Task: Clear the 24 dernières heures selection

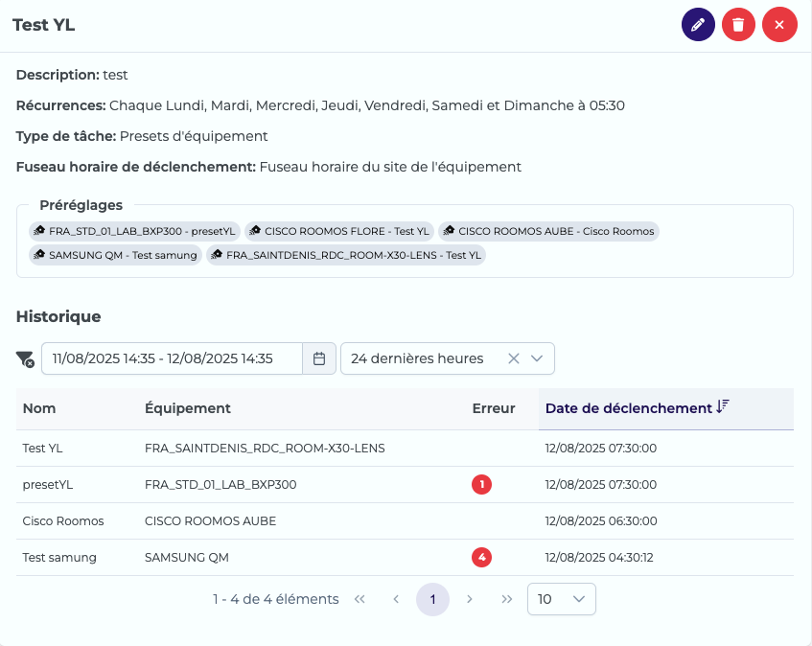Action: click(513, 358)
